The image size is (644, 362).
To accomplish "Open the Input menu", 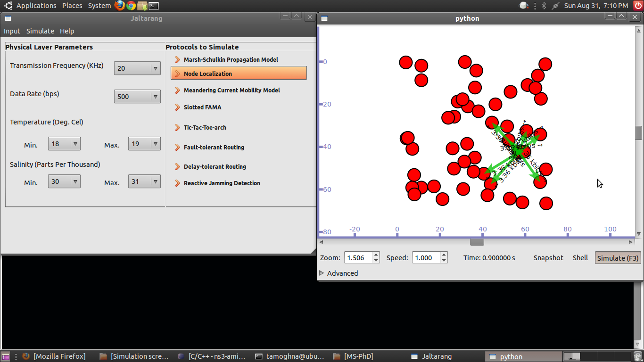I will pyautogui.click(x=12, y=31).
